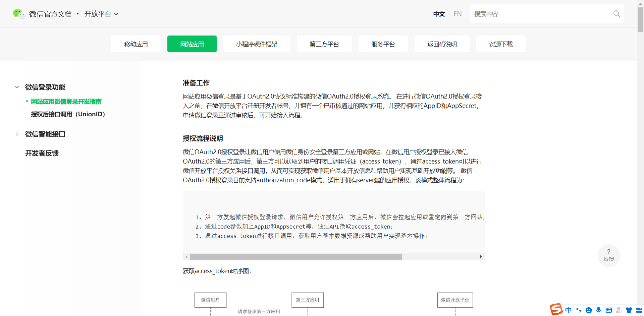Toggle Sogou Chinese/English mode 中 icon
The width and height of the screenshot is (644, 316).
click(x=568, y=310)
